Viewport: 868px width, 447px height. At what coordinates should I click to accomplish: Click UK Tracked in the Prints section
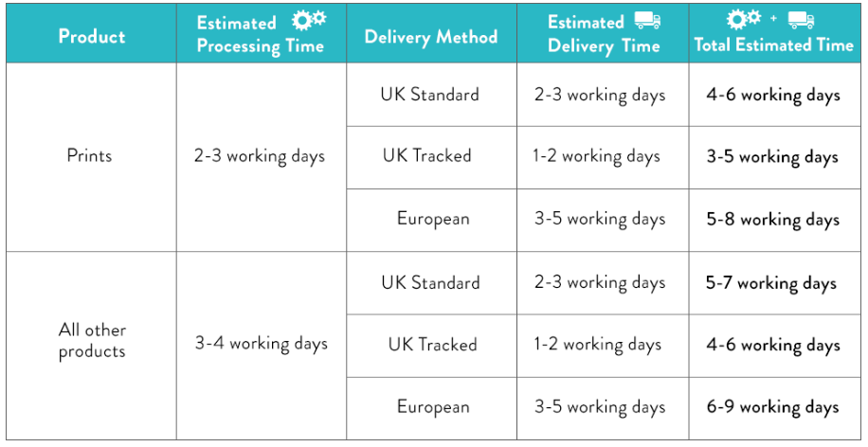tap(426, 155)
